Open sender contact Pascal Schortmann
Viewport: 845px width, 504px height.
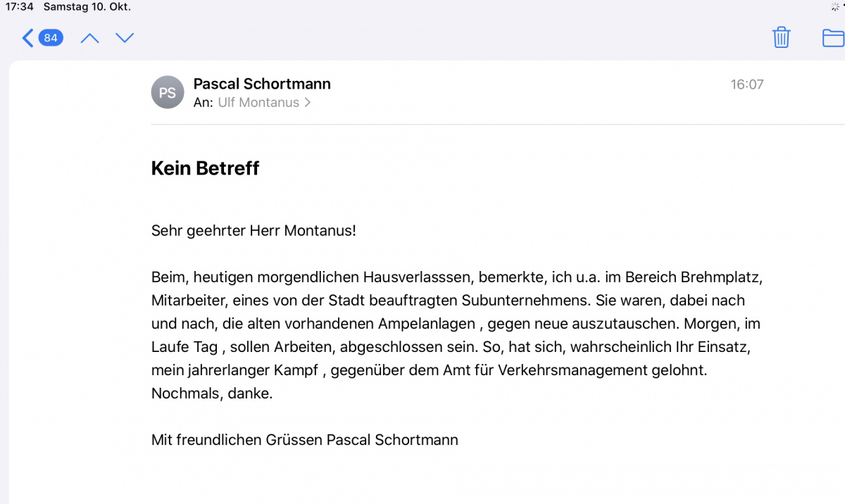pyautogui.click(x=262, y=84)
